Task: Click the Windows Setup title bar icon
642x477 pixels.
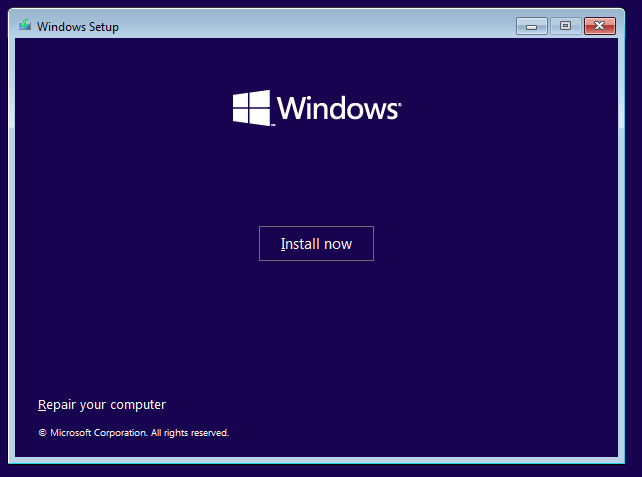Action: click(x=25, y=26)
